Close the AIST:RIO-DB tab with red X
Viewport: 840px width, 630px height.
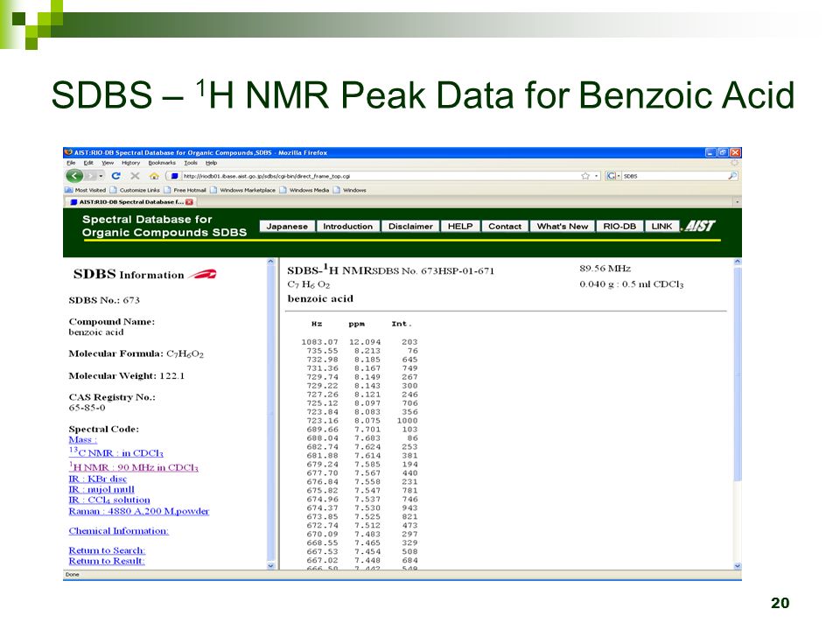pyautogui.click(x=189, y=202)
